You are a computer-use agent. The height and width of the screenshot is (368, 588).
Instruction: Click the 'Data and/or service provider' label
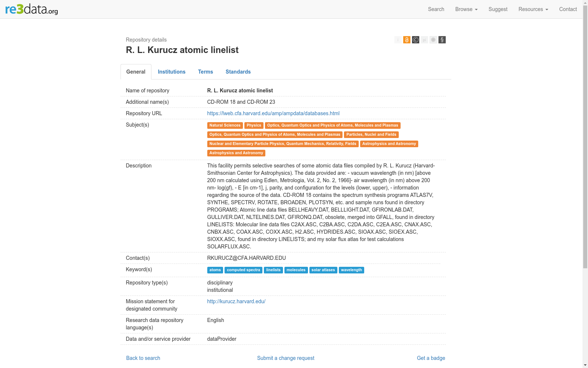158,339
